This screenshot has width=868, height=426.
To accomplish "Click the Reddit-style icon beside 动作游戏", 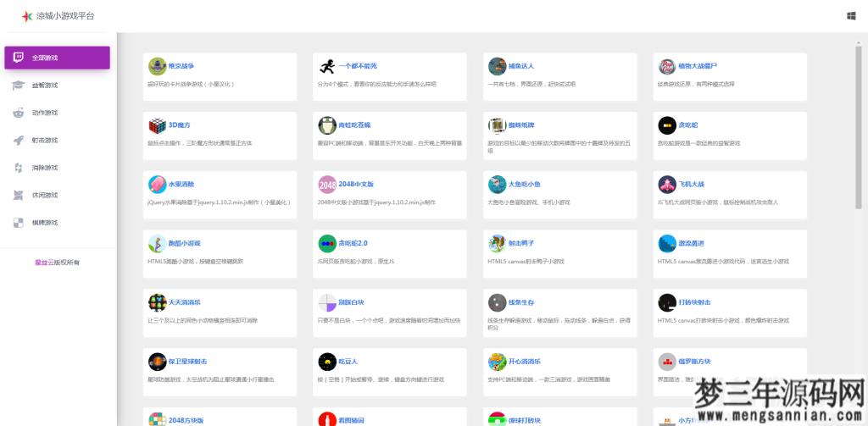I will [19, 113].
